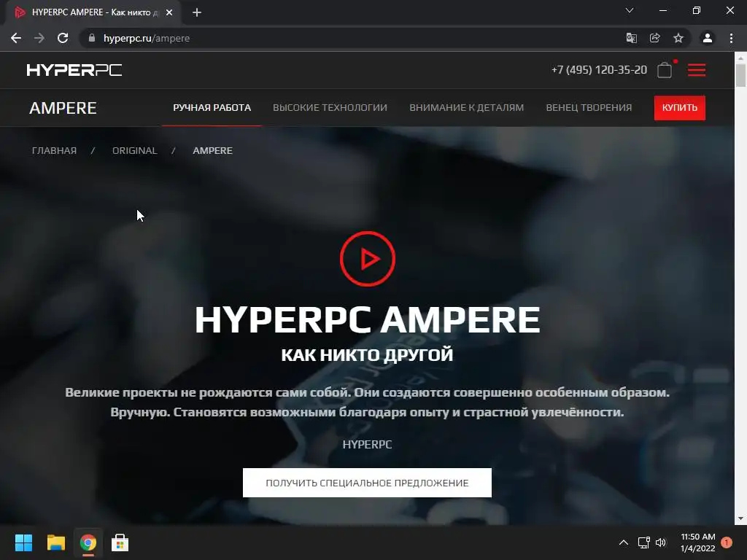Select the Ручная работа section tab
Image resolution: width=747 pixels, height=560 pixels.
point(212,108)
